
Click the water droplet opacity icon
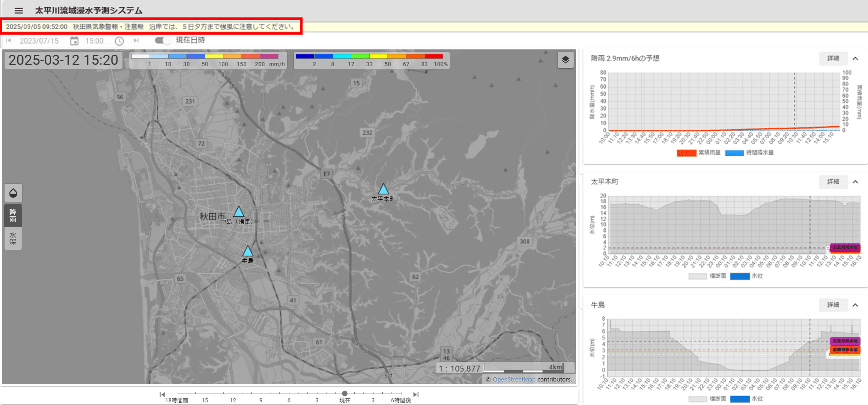pos(13,193)
